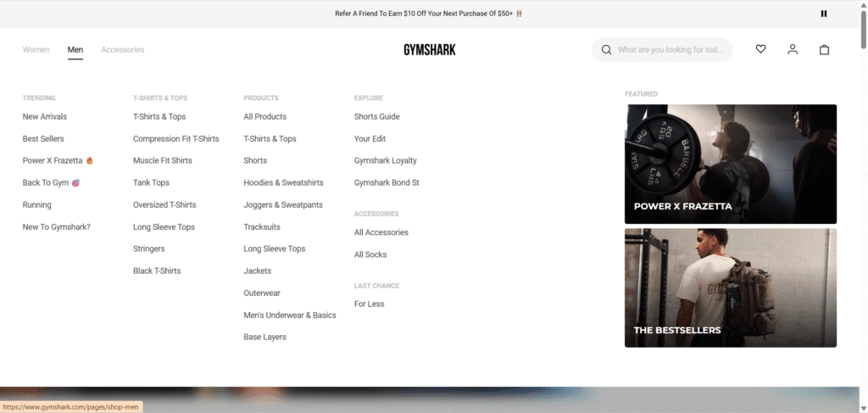The height and width of the screenshot is (413, 868).
Task: Open the shopping bag icon
Action: point(824,49)
